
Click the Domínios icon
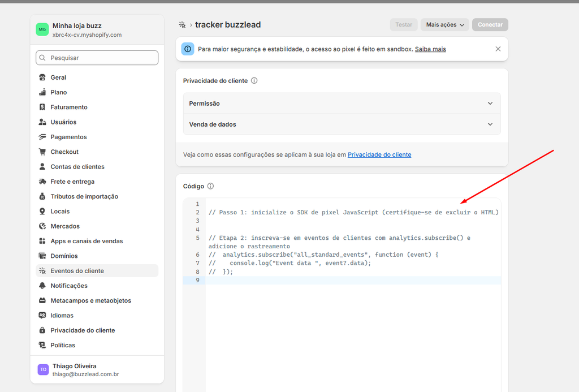42,256
